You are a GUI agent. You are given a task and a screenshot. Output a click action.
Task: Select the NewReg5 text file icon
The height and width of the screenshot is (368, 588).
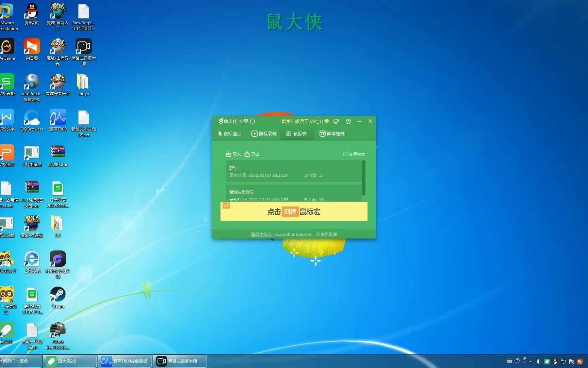click(83, 17)
